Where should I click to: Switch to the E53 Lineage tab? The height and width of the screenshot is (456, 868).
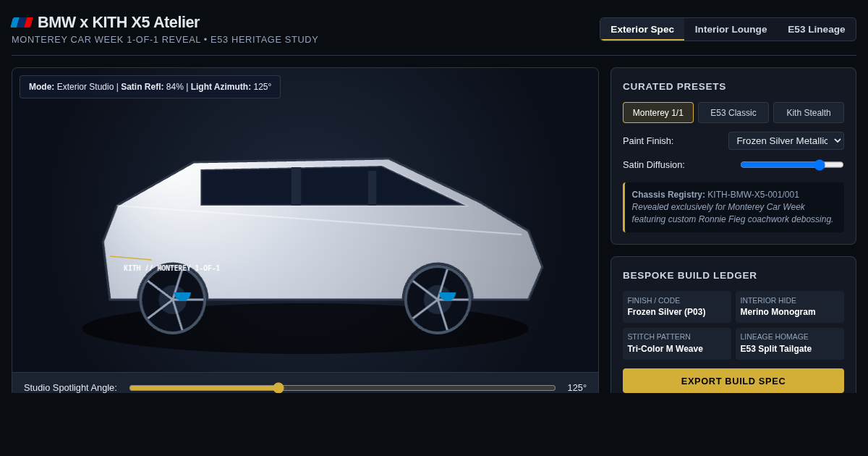(817, 30)
